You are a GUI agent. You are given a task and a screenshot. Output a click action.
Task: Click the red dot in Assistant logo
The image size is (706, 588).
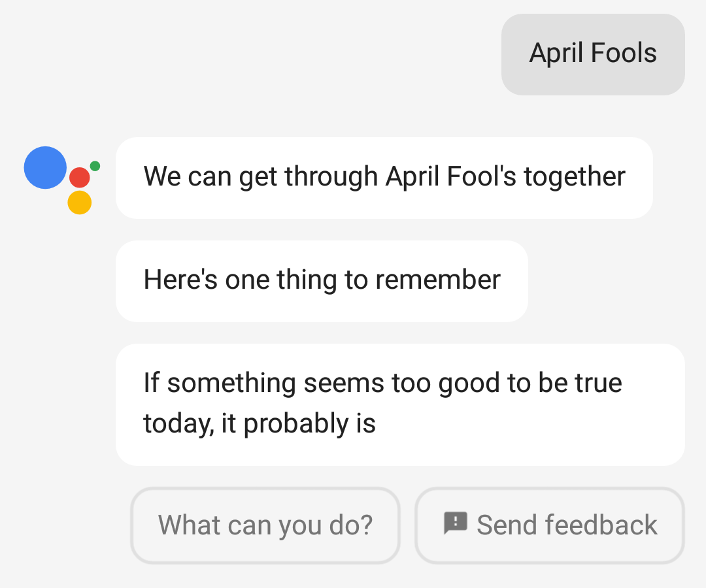(79, 177)
